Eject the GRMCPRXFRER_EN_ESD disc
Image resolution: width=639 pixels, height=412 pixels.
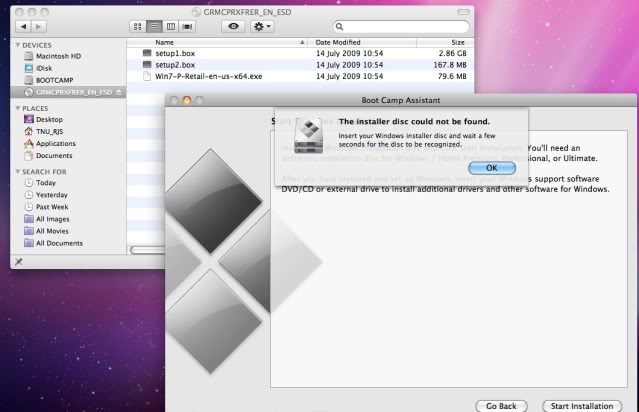pyautogui.click(x=119, y=92)
